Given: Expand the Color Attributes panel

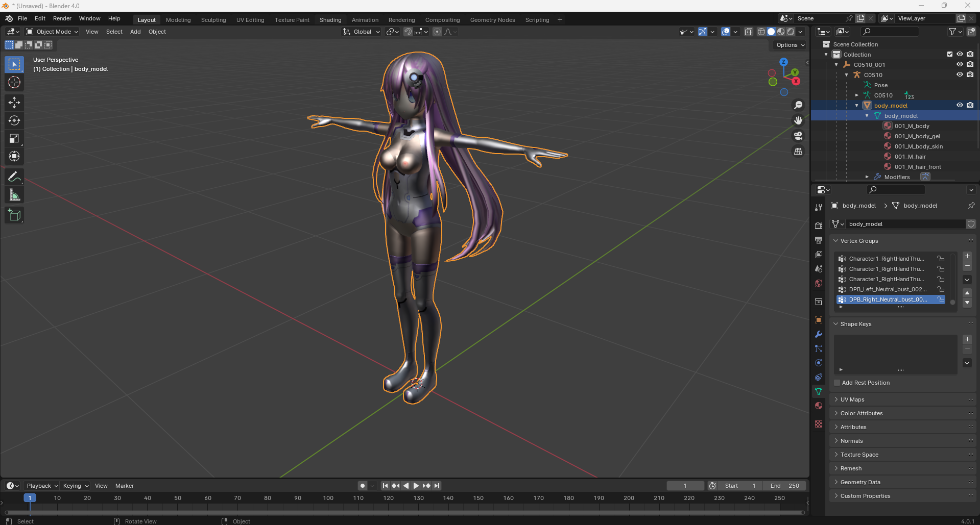Looking at the screenshot, I should [x=862, y=413].
